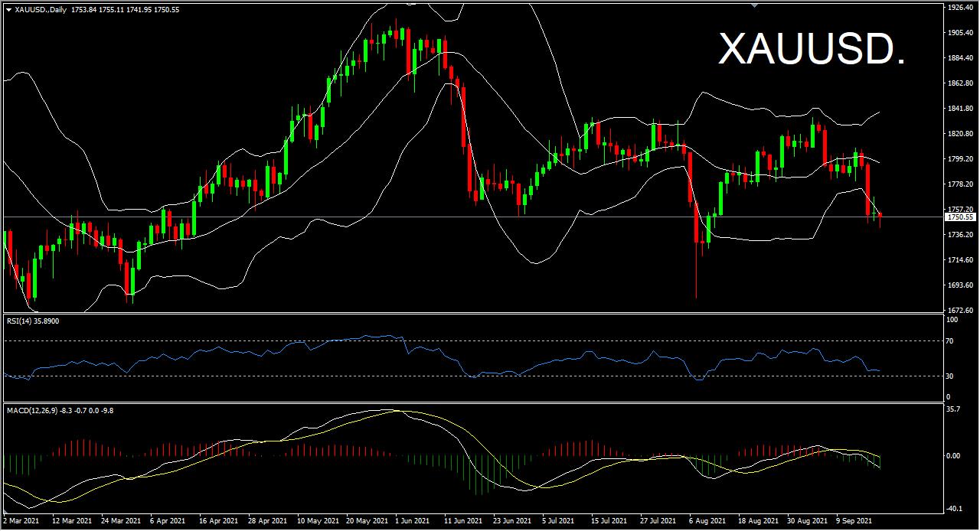Click RSI scale value 30
The width and height of the screenshot is (980, 531).
(x=949, y=376)
